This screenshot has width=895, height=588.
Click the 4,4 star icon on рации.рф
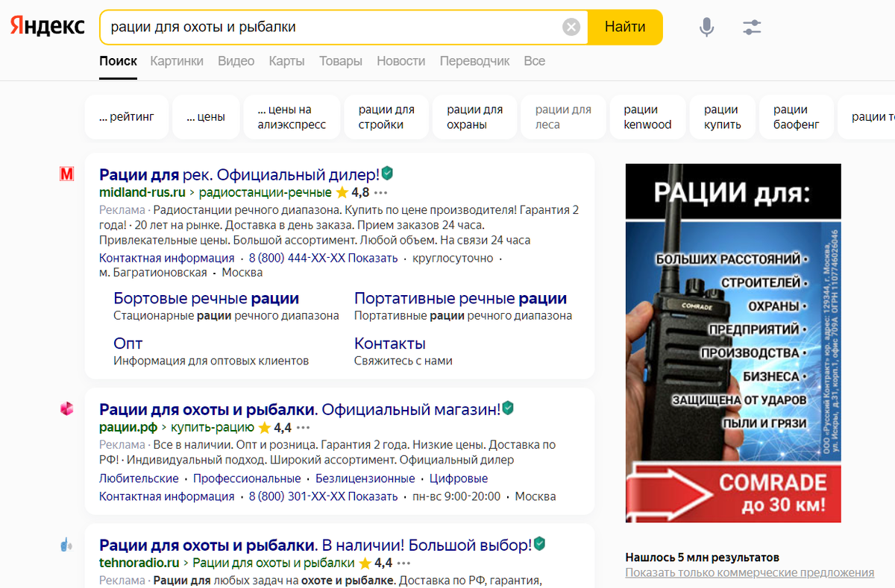[264, 428]
